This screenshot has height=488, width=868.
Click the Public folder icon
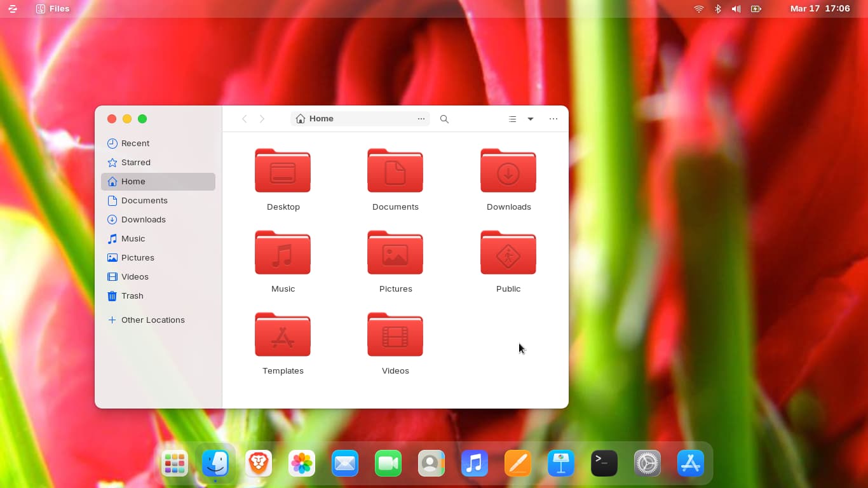508,253
